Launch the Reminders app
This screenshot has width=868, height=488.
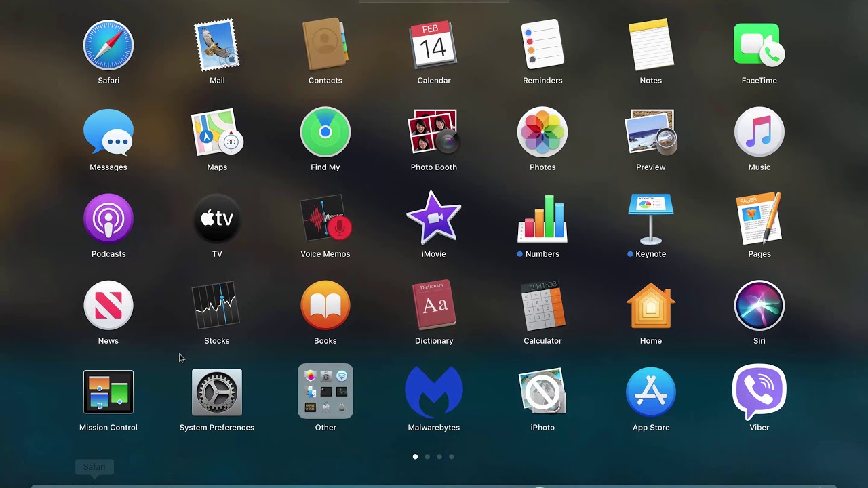(542, 45)
